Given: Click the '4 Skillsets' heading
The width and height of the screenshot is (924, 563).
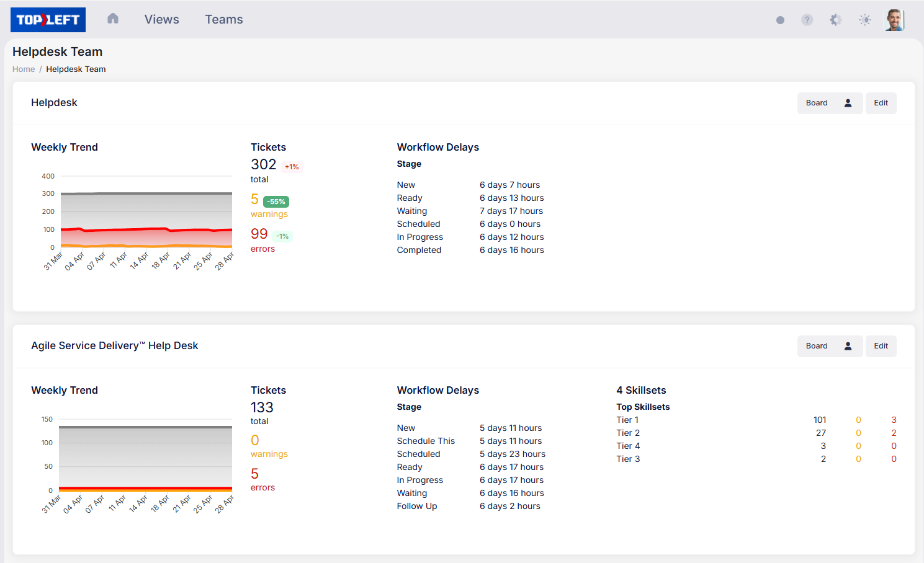Looking at the screenshot, I should [x=641, y=390].
